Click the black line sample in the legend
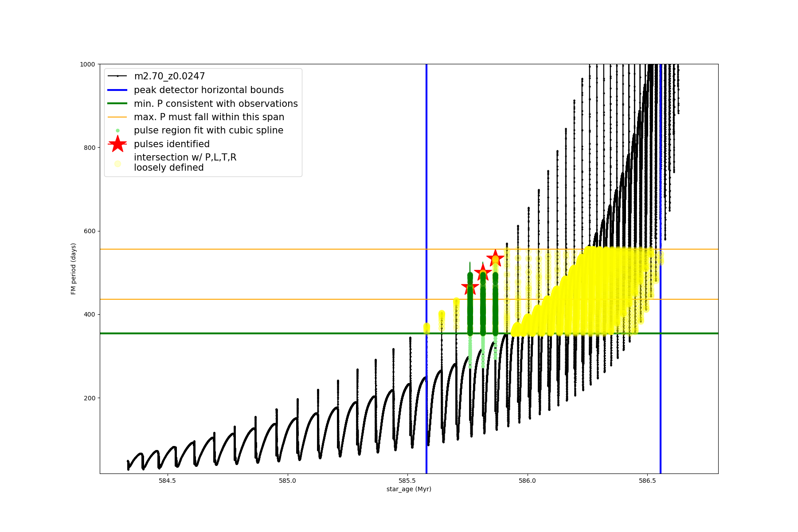Screen dimensions: 798x532 (x=117, y=76)
